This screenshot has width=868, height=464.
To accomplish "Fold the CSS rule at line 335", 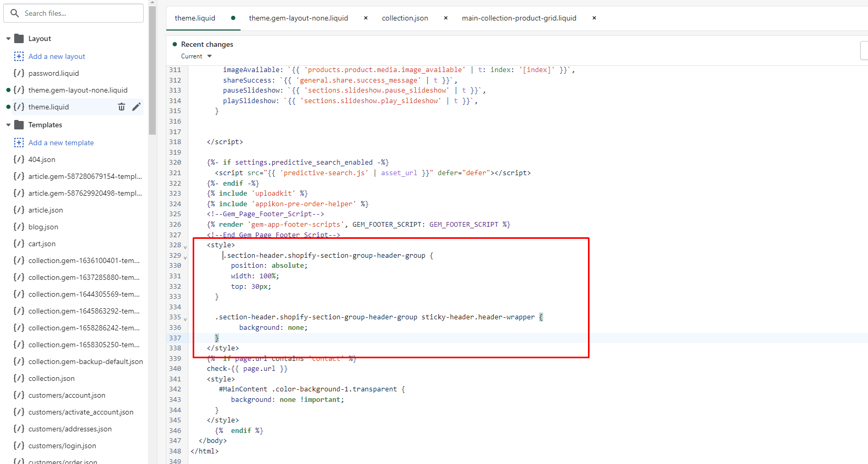I will 185,318.
